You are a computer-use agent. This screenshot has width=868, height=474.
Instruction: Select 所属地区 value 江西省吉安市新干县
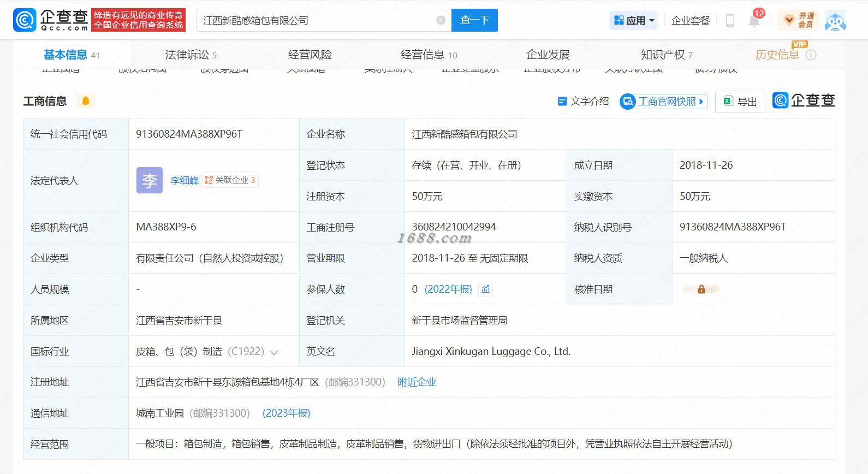click(x=179, y=321)
